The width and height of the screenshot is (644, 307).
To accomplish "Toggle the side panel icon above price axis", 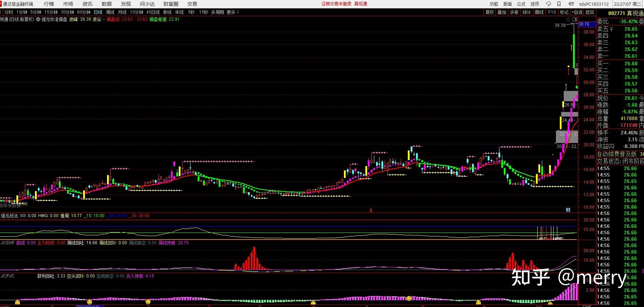I will point(574,19).
